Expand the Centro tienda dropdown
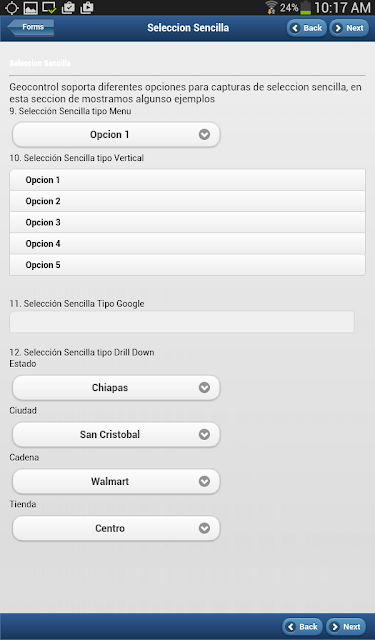This screenshot has width=375, height=640. pyautogui.click(x=116, y=528)
